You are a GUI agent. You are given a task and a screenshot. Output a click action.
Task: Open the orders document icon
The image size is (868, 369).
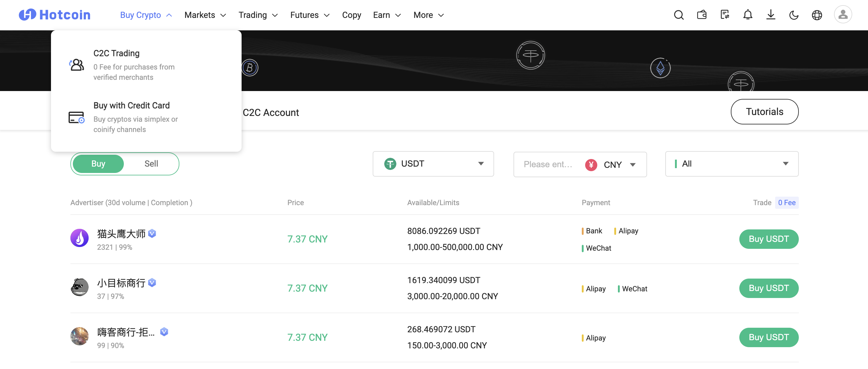click(x=724, y=15)
